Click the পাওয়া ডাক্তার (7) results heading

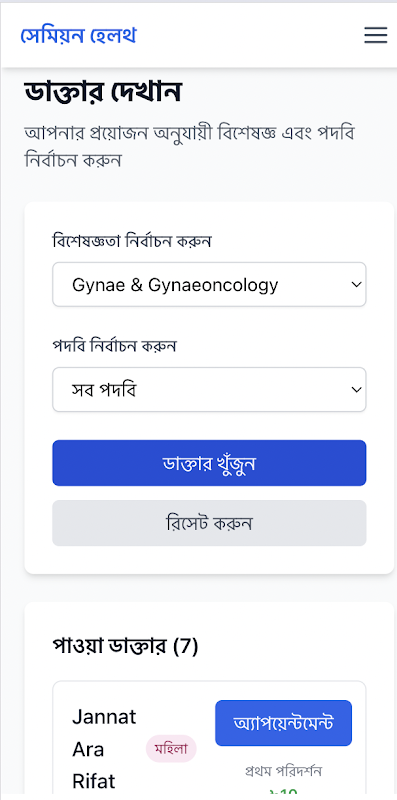[126, 646]
